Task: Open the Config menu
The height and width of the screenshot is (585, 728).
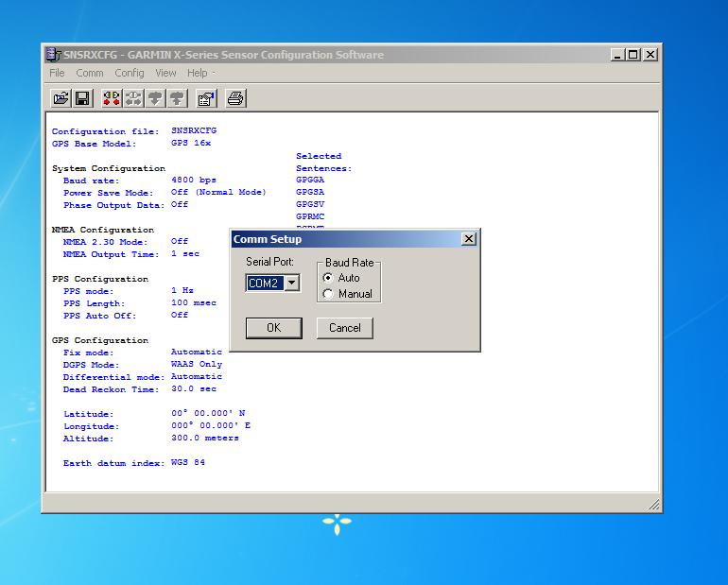Action: point(130,73)
